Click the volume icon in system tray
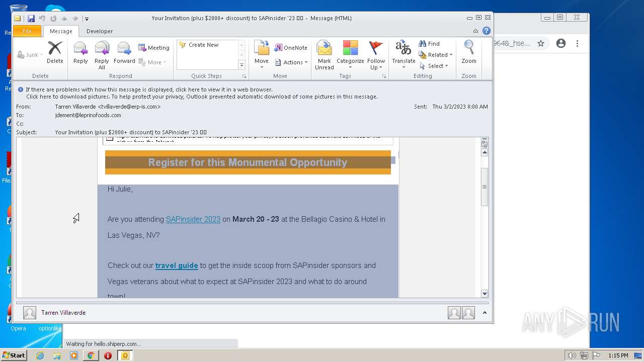Screen dimensions: 644x362 [572, 355]
